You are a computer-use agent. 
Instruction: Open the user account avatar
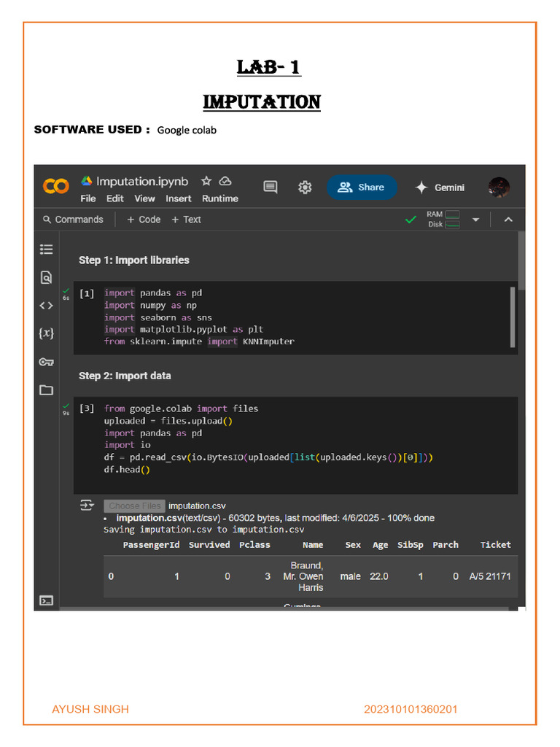[x=499, y=187]
